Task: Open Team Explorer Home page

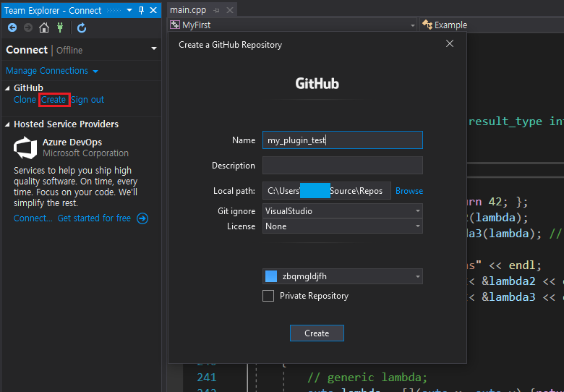Action: (x=44, y=27)
